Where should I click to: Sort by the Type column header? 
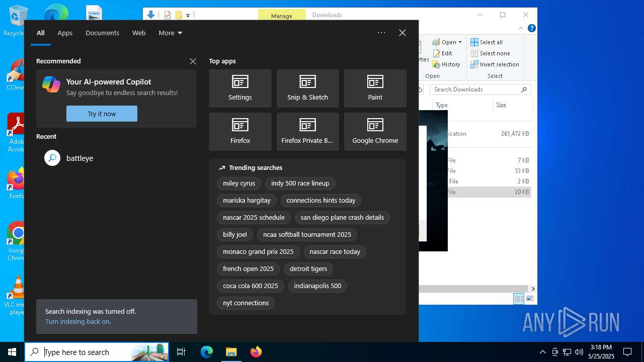[463, 105]
